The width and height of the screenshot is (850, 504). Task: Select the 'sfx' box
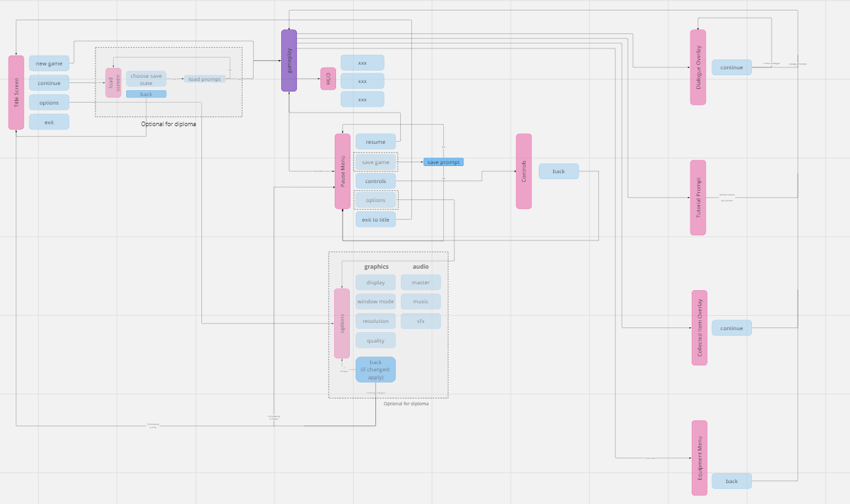tap(421, 321)
